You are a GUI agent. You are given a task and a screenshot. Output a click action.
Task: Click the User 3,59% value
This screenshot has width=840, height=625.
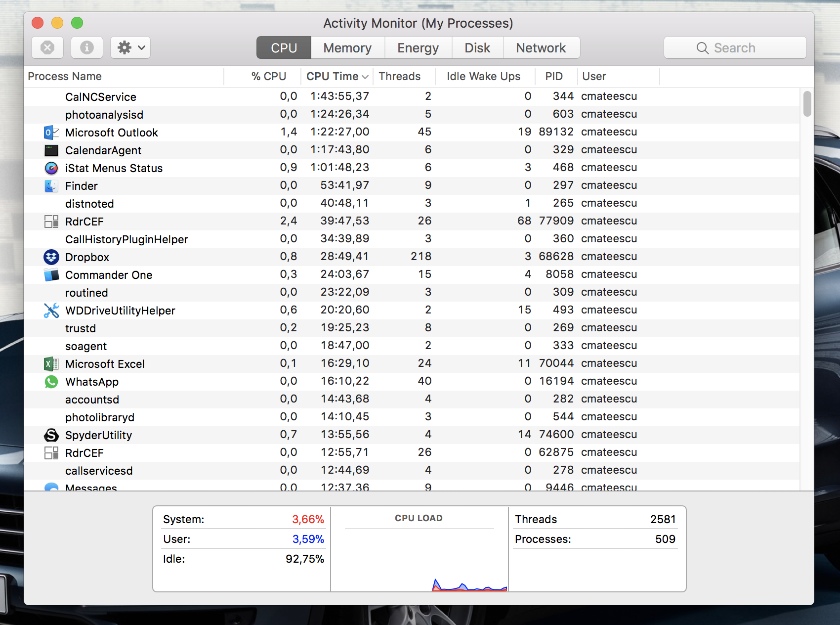(308, 539)
